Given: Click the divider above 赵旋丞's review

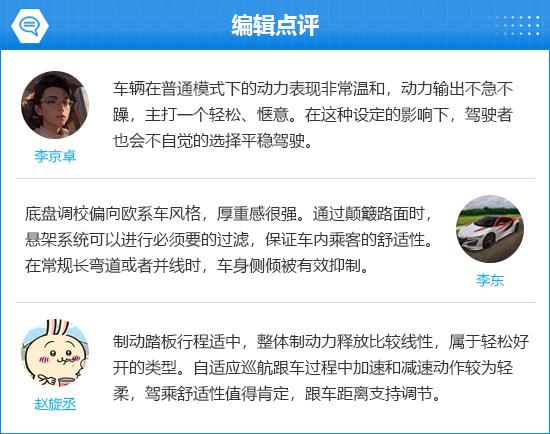Looking at the screenshot, I should 275,302.
